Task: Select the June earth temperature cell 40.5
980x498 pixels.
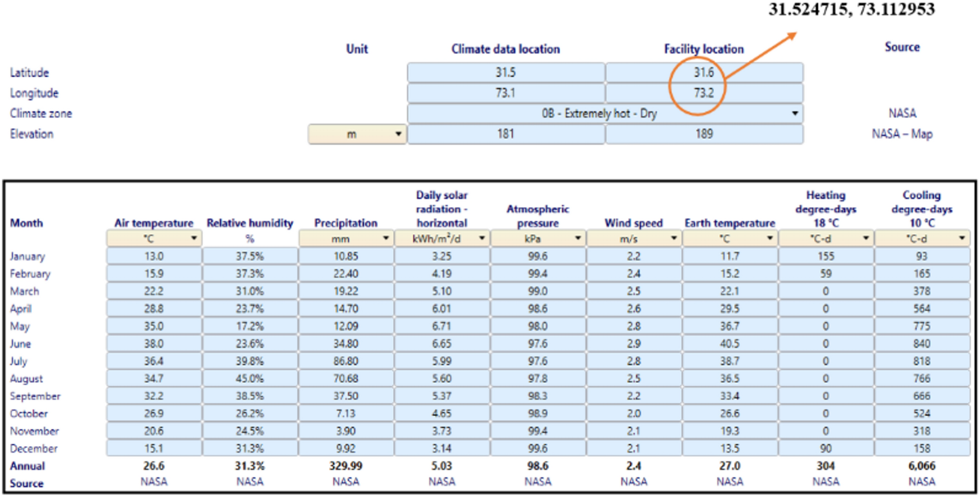Action: [730, 344]
